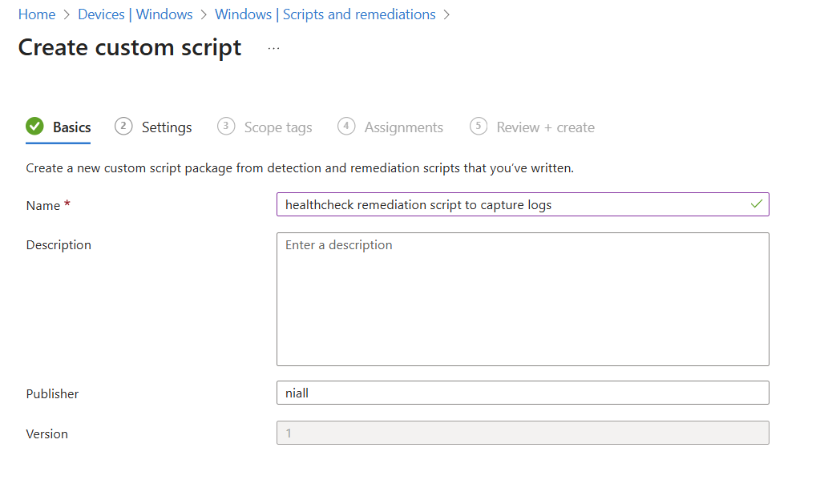The width and height of the screenshot is (824, 504).
Task: Click the step 3 circle icon
Action: click(226, 127)
